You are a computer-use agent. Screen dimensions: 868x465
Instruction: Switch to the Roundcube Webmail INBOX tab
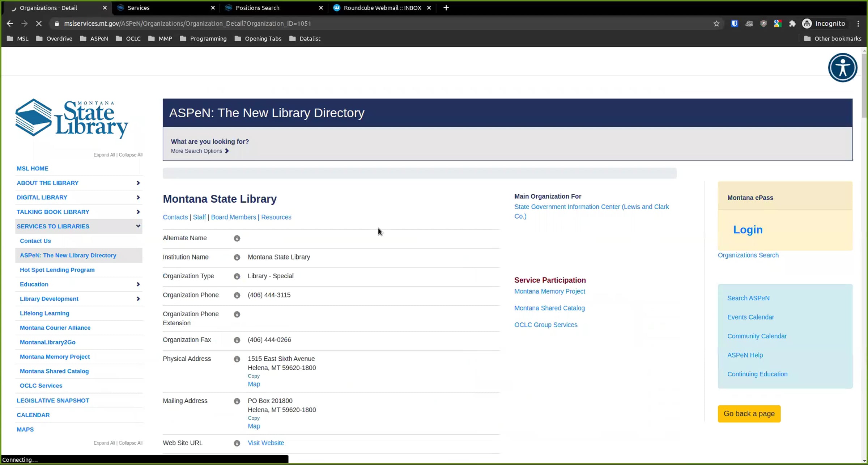[x=382, y=8]
